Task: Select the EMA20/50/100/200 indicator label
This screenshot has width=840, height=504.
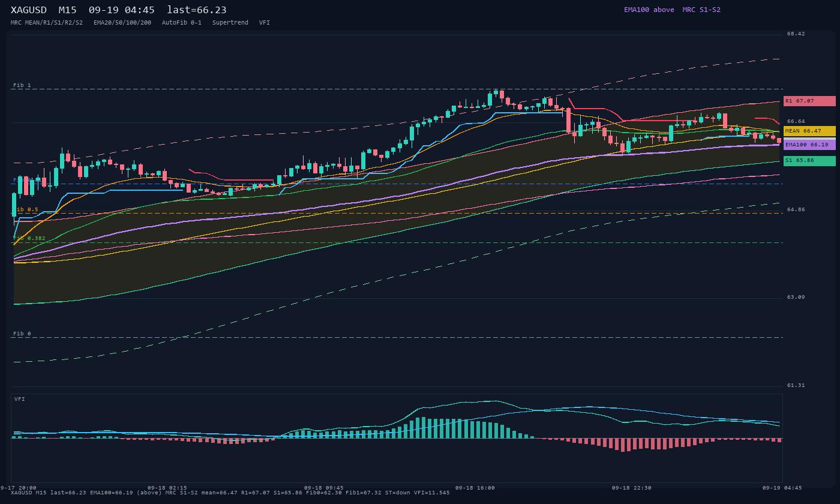Action: [x=122, y=23]
